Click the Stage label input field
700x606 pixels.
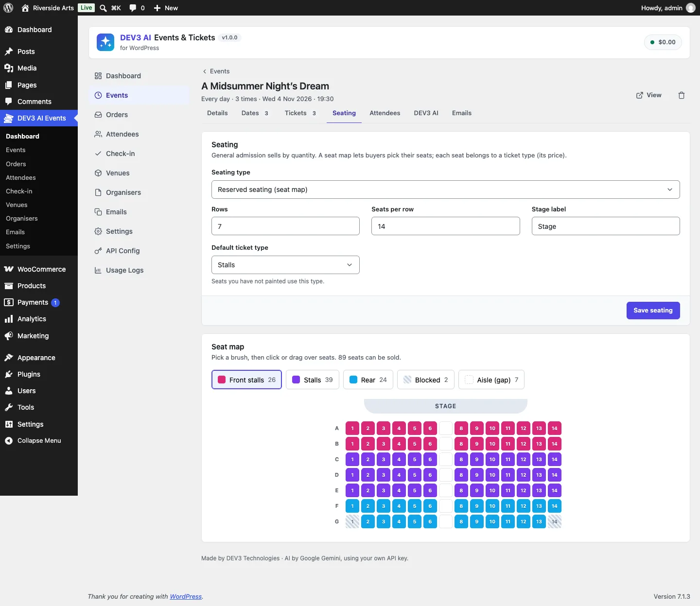pos(606,226)
